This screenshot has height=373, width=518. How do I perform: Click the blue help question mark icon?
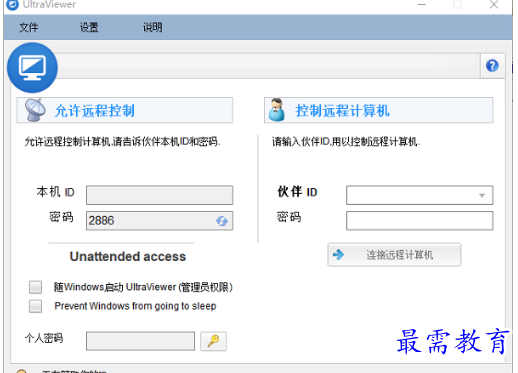[492, 66]
